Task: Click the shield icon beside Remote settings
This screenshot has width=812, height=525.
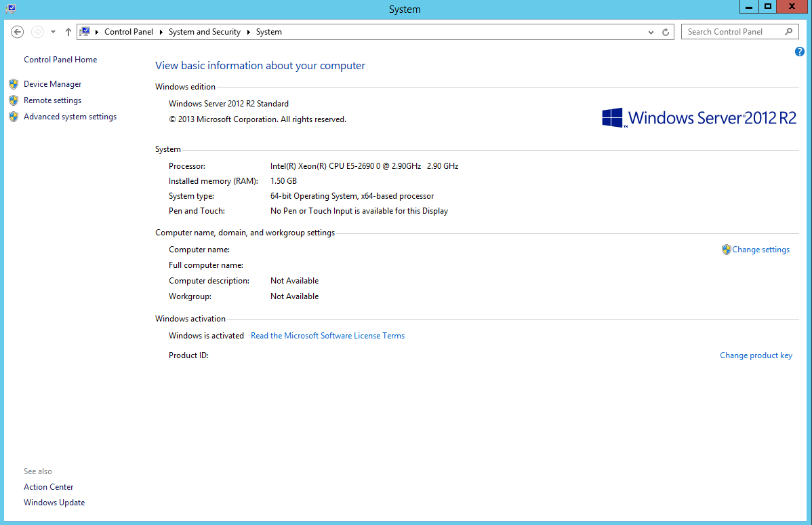Action: pyautogui.click(x=14, y=100)
